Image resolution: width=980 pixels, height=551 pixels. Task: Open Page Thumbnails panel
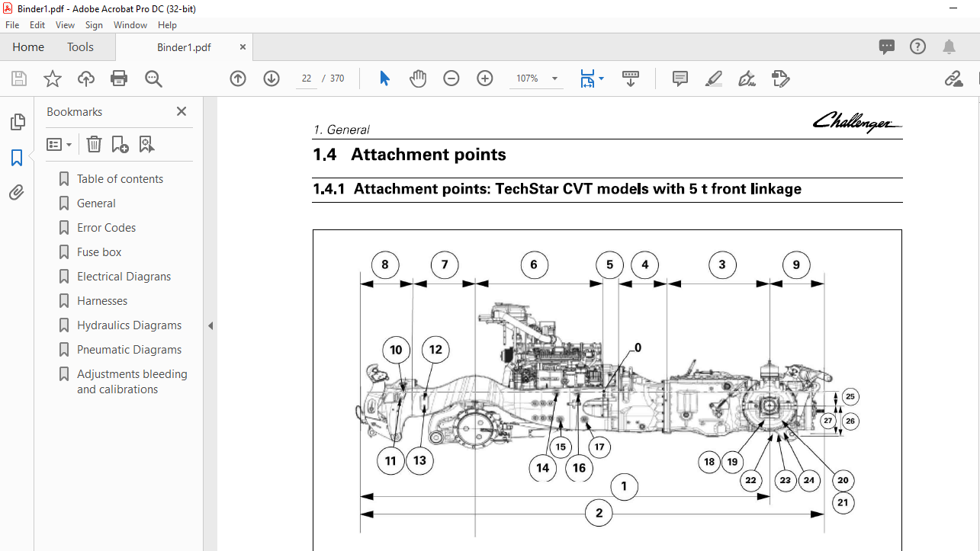[x=17, y=122]
